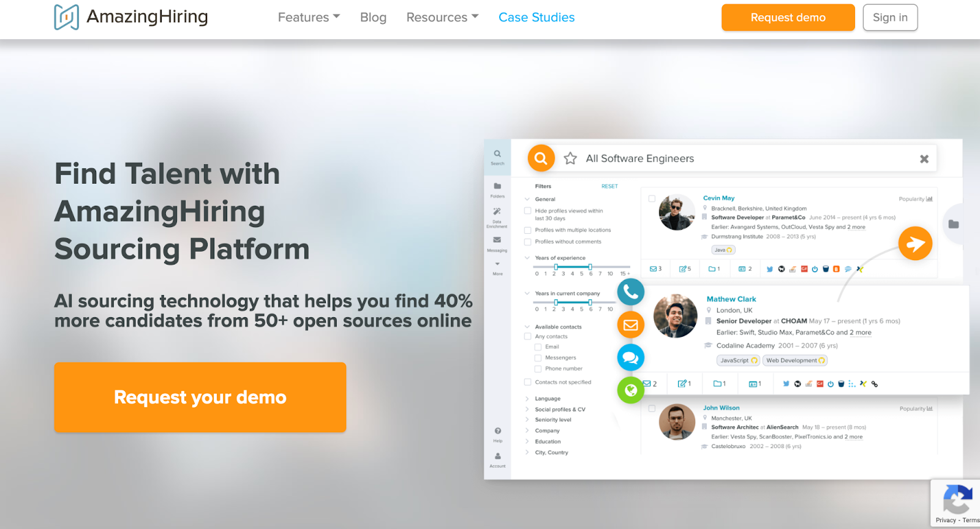Expand the Seniority level filter

click(x=527, y=420)
